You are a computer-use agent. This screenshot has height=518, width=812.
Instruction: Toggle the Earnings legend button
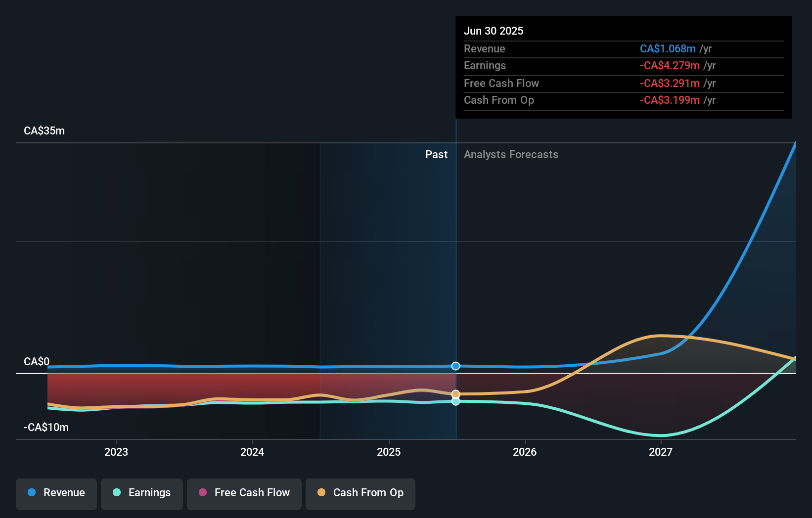(x=142, y=494)
